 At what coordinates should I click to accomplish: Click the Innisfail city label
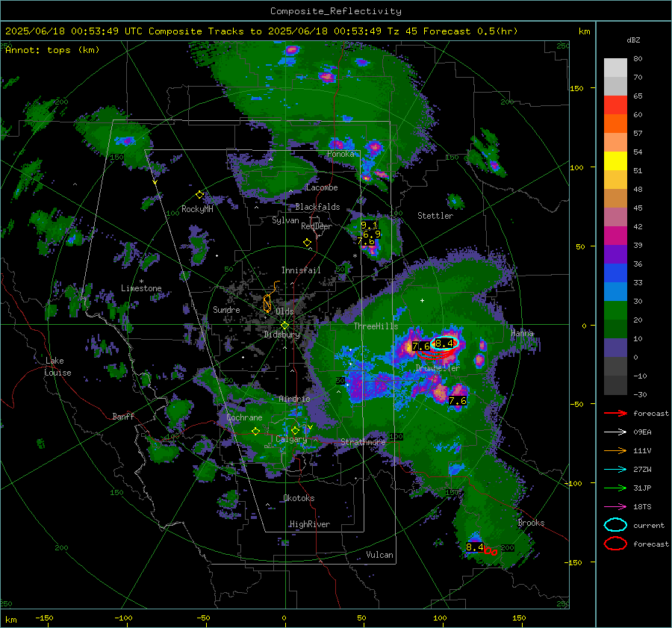301,270
